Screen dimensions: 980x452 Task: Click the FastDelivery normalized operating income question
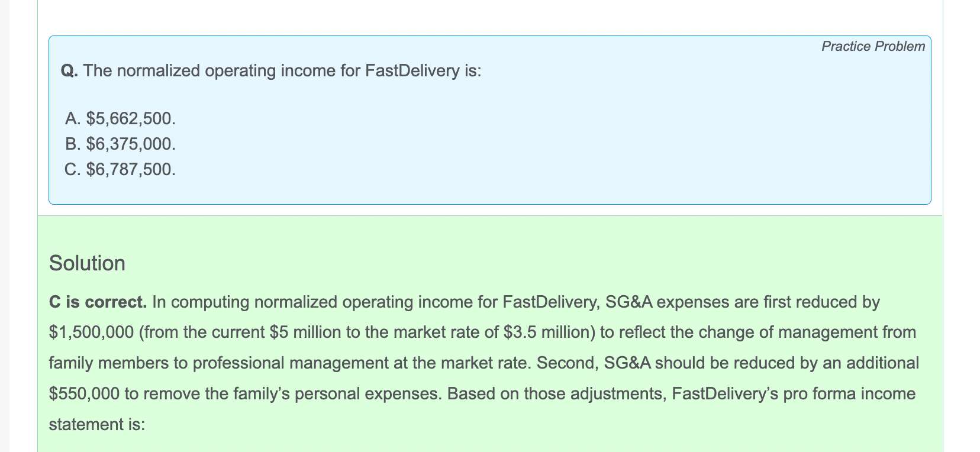click(271, 71)
